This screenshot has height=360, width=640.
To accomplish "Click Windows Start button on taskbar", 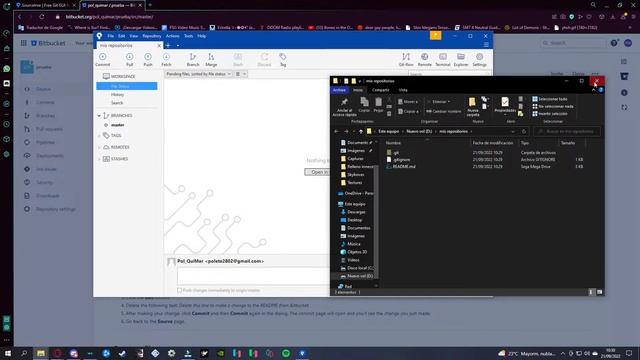I will 7,353.
